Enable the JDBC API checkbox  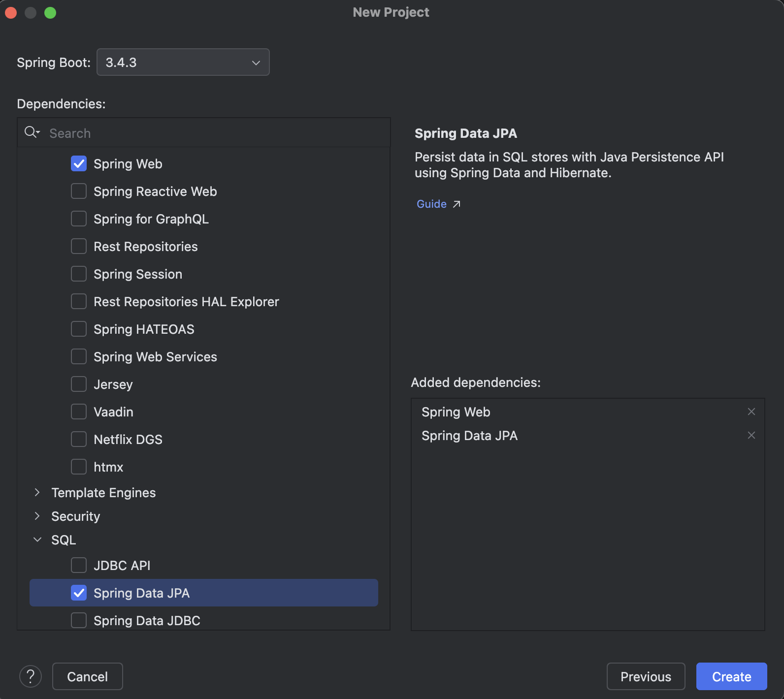tap(79, 565)
